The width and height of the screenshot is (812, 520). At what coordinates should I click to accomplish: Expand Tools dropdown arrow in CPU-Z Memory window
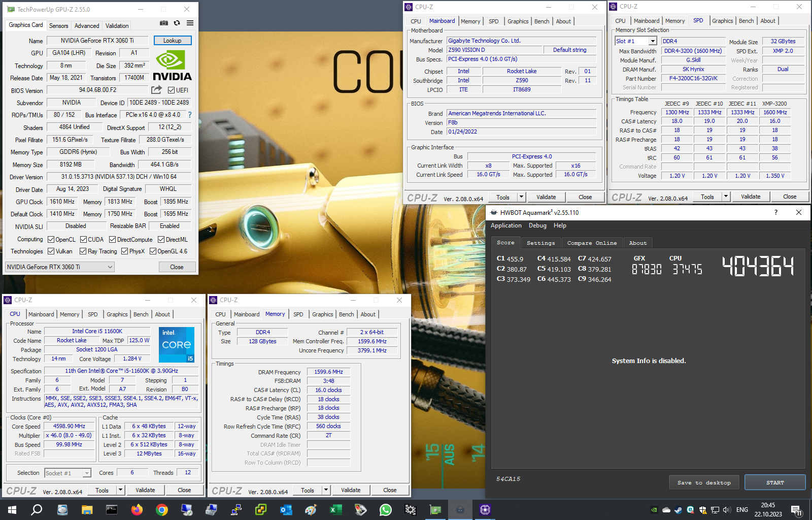[326, 490]
